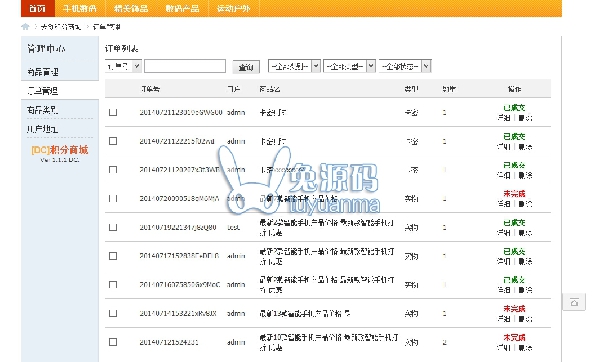The image size is (600, 362).
Task: Tick the checkbox for order 20140714
Action: [113, 313]
